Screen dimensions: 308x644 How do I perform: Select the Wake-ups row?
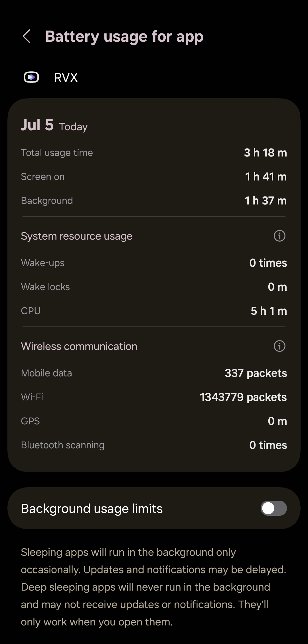(154, 263)
